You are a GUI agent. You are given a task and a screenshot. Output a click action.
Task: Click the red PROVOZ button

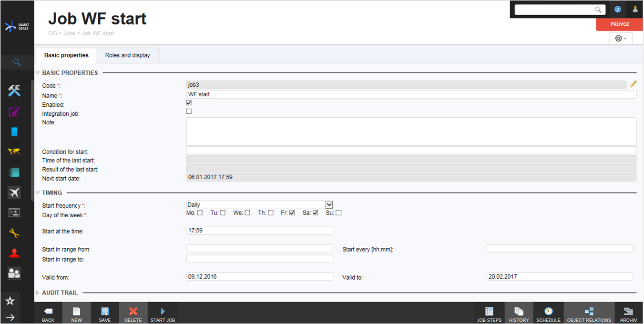pos(620,24)
